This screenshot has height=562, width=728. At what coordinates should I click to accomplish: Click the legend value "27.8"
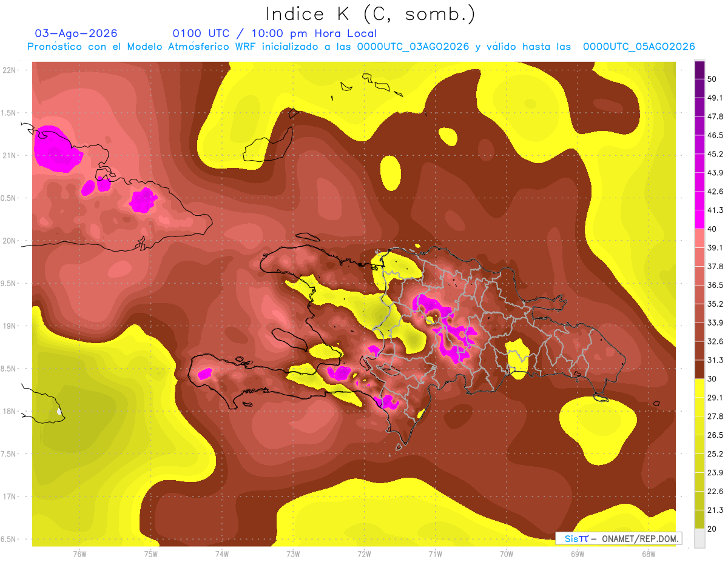715,416
